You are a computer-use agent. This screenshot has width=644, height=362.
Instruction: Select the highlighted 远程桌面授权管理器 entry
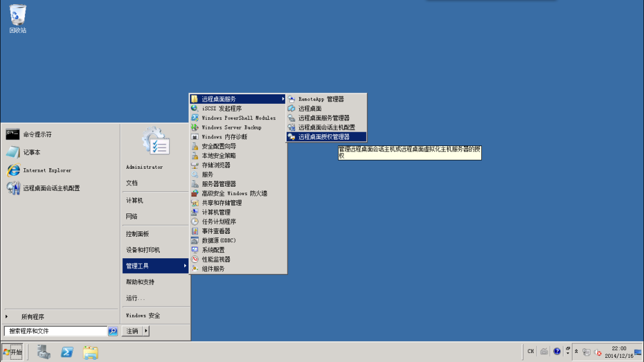[326, 137]
